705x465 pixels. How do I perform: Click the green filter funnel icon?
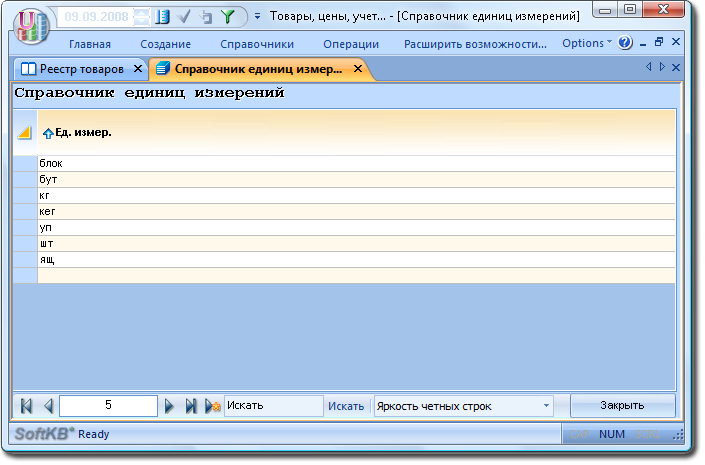pyautogui.click(x=228, y=17)
